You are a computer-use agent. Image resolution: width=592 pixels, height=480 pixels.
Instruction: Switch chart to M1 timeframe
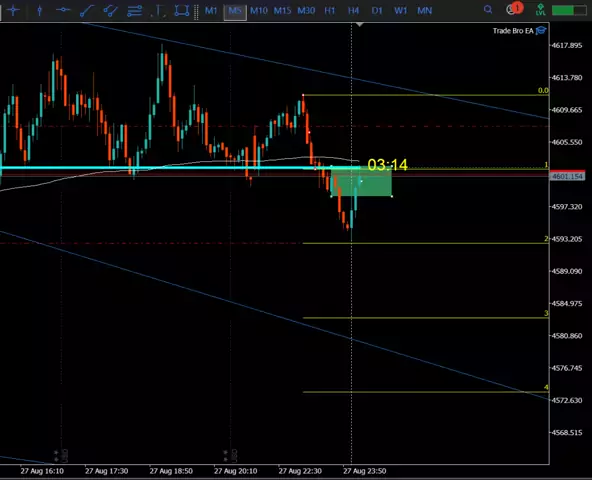click(211, 11)
